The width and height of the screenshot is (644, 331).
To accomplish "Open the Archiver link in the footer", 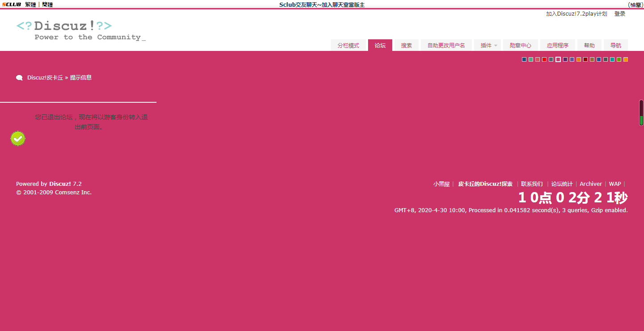I will pos(591,184).
